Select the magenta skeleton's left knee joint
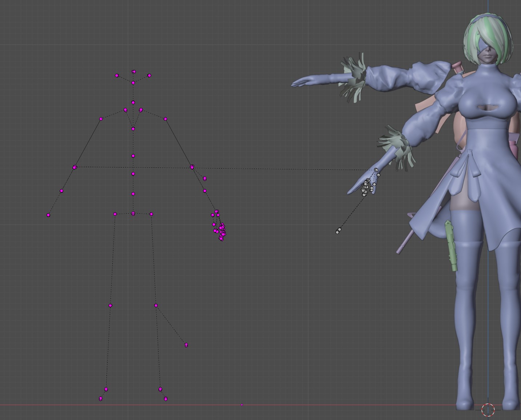 (110, 306)
